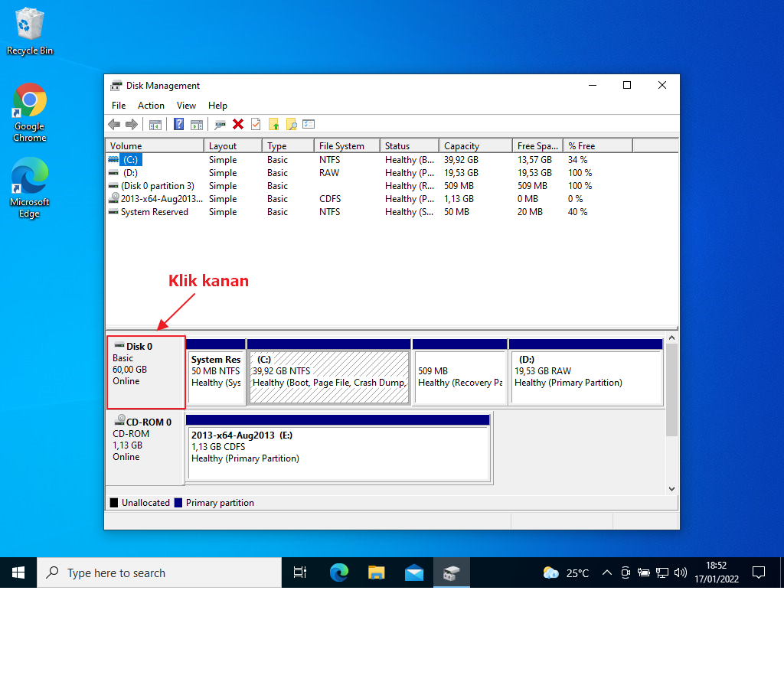Screen dimensions: 784x685
Task: Click the Forward arrow toolbar icon
Action: pyautogui.click(x=132, y=125)
